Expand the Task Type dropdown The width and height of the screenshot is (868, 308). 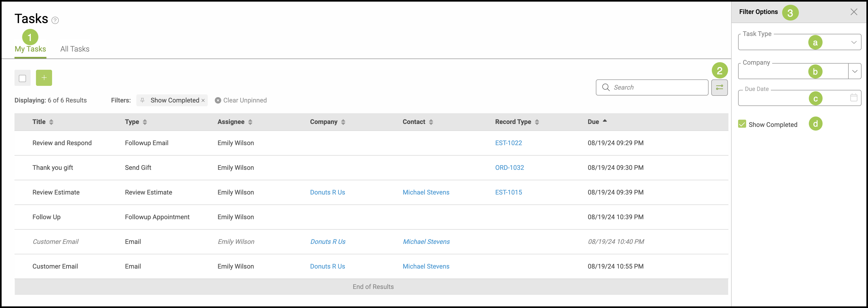pos(854,42)
